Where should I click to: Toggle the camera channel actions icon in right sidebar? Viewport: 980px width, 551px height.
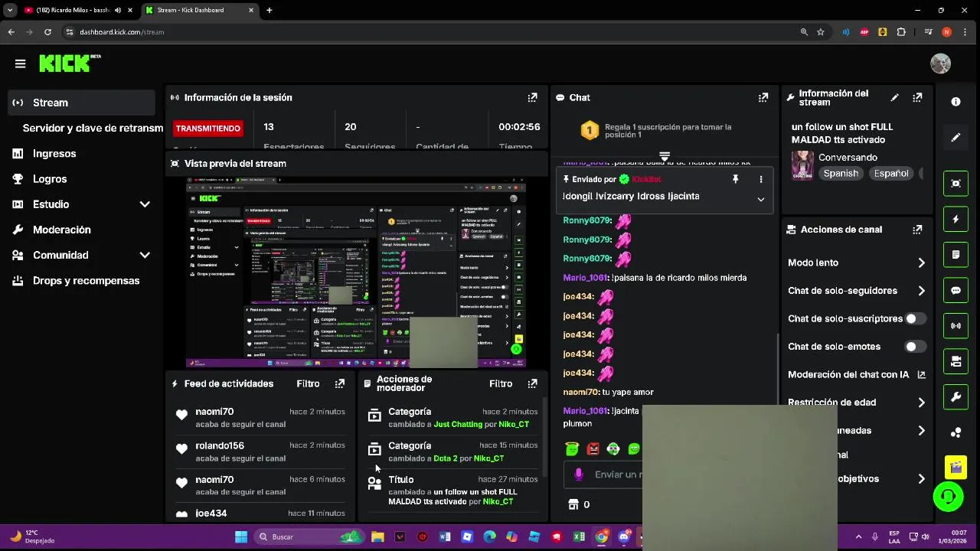click(x=955, y=362)
